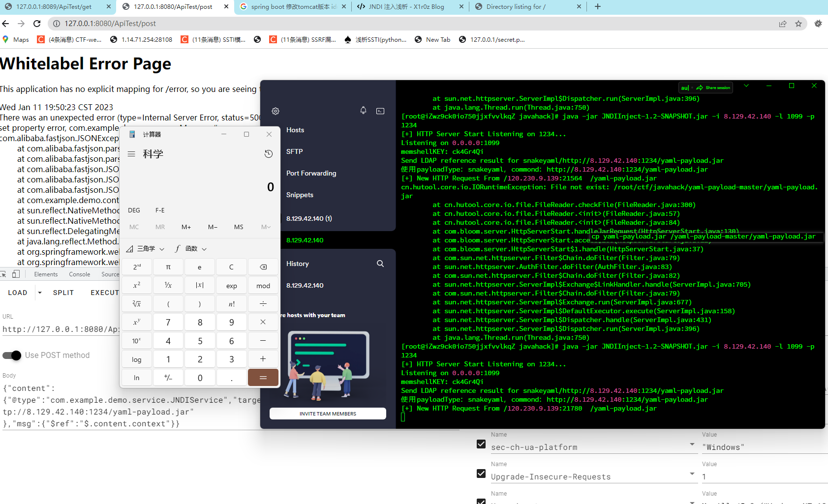Click square root key in Calculator
Image resolution: width=828 pixels, height=504 pixels.
point(137,304)
